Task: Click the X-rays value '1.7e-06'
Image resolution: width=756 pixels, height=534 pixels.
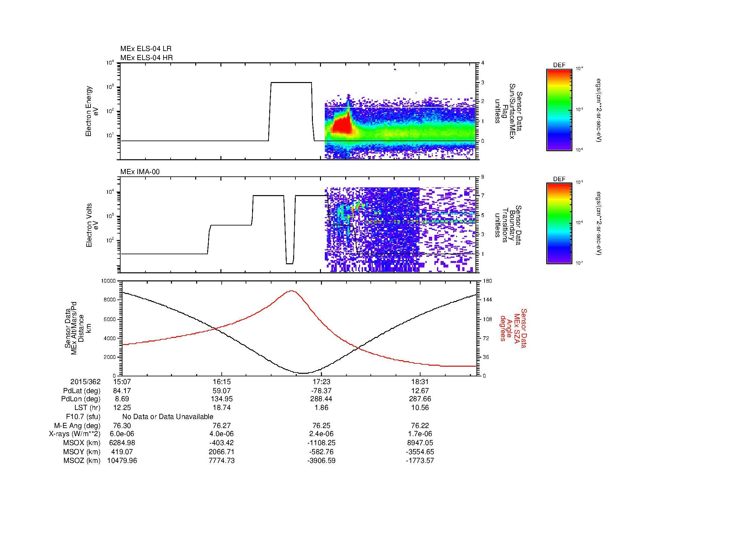Action: pyautogui.click(x=420, y=434)
